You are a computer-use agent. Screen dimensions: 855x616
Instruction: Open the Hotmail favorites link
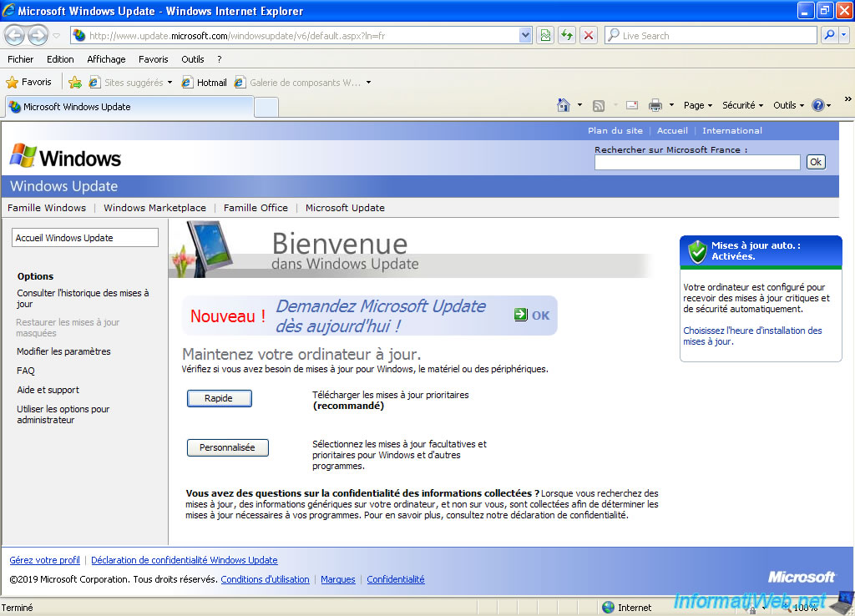click(205, 83)
